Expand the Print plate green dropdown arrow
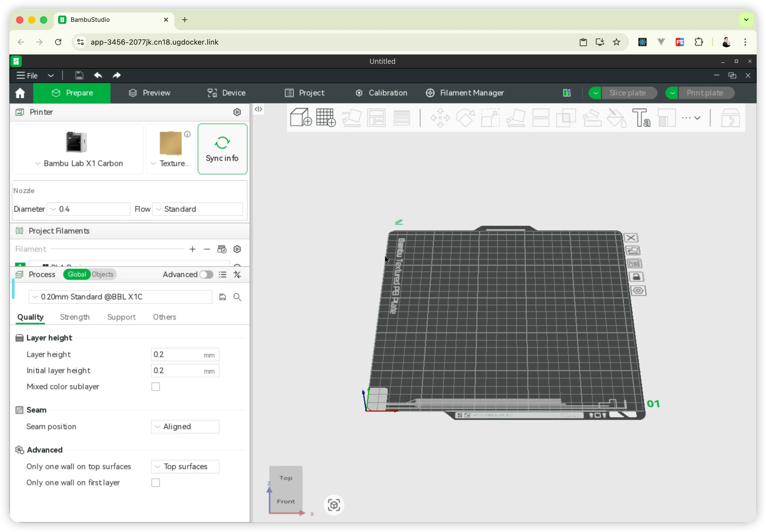This screenshot has width=766, height=532. pos(672,93)
